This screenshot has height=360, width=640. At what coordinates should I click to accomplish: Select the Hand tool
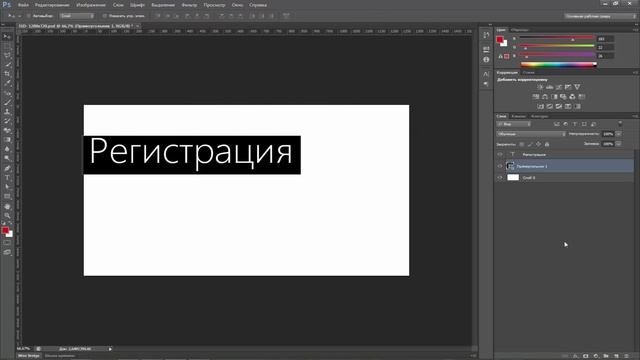[x=7, y=207]
